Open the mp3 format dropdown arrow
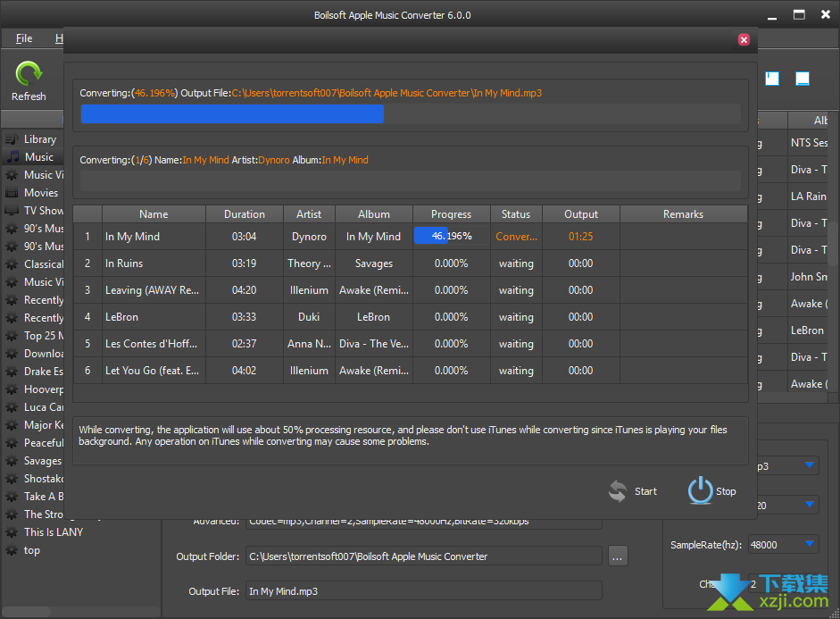 tap(810, 465)
